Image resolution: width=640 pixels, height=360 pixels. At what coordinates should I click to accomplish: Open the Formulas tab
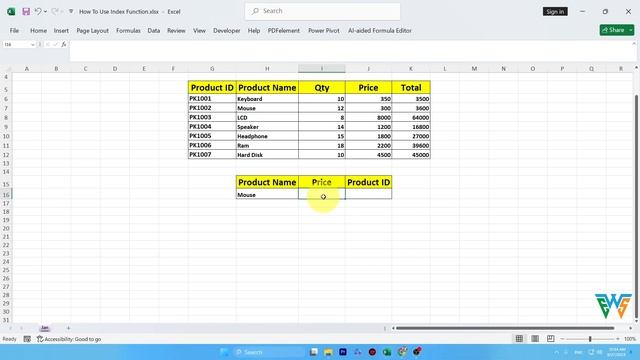click(x=128, y=31)
